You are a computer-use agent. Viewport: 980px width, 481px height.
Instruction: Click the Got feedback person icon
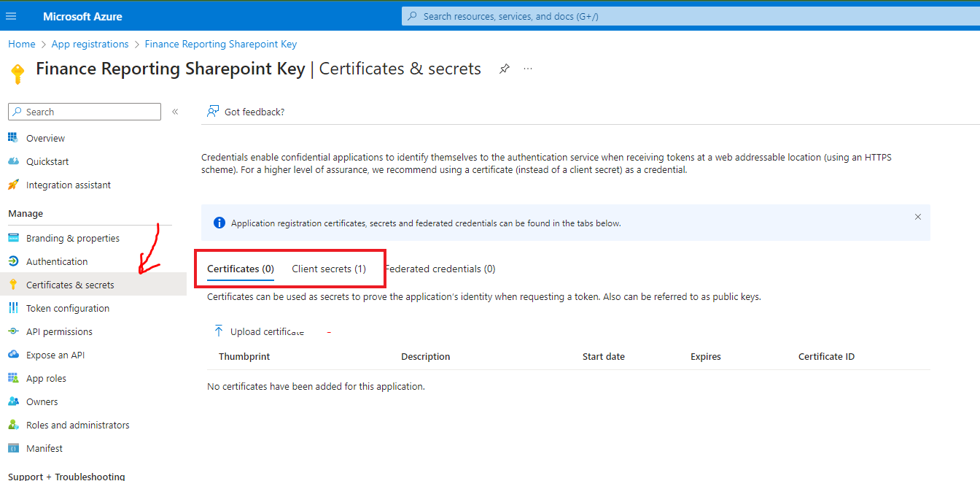pyautogui.click(x=213, y=112)
